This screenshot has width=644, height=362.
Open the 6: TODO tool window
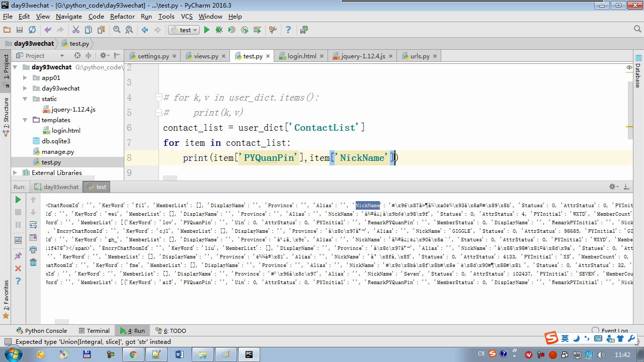click(171, 331)
